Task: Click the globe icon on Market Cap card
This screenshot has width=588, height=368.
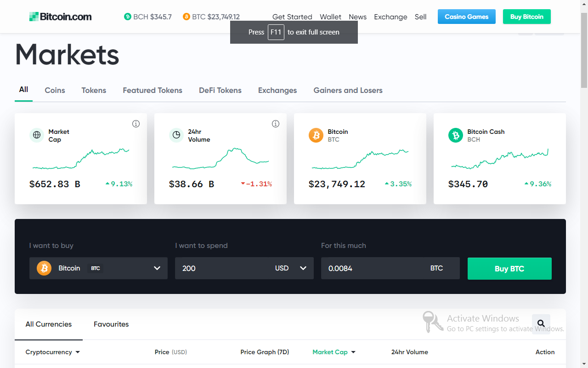Action: (37, 135)
